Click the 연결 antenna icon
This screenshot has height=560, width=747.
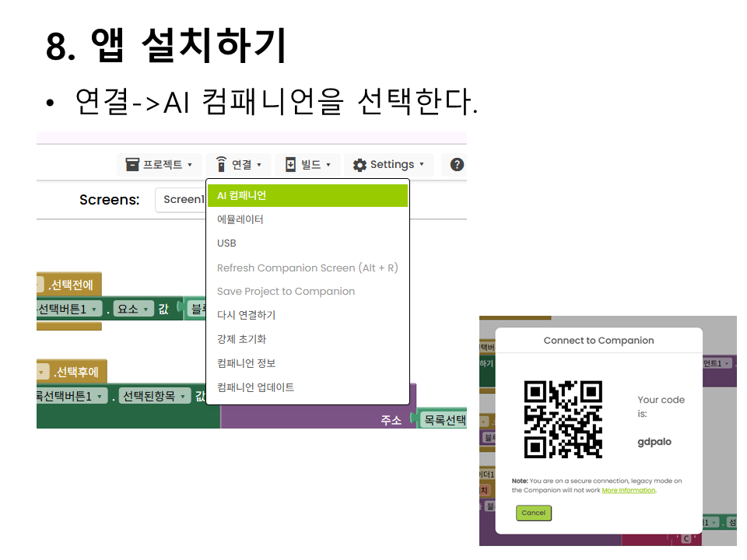(220, 164)
